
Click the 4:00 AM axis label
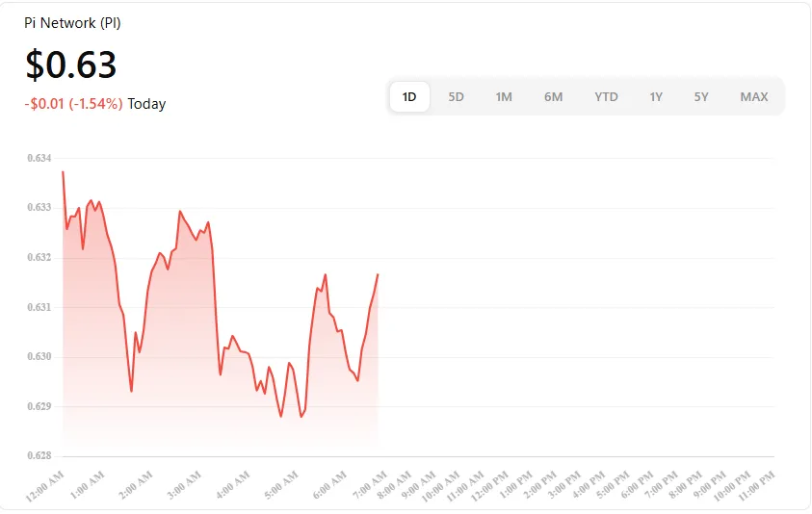(x=233, y=485)
